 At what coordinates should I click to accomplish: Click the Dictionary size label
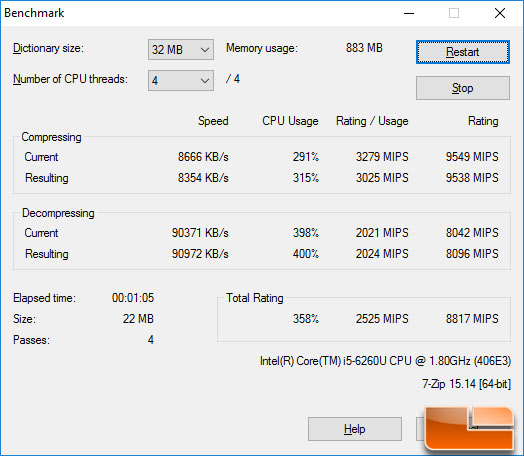48,48
